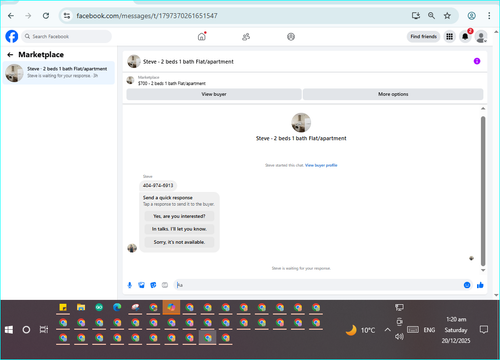Screen dimensions: 500x360
Task: Open the third (round) tab icon in Facebook's top bar
Action: 291,37
